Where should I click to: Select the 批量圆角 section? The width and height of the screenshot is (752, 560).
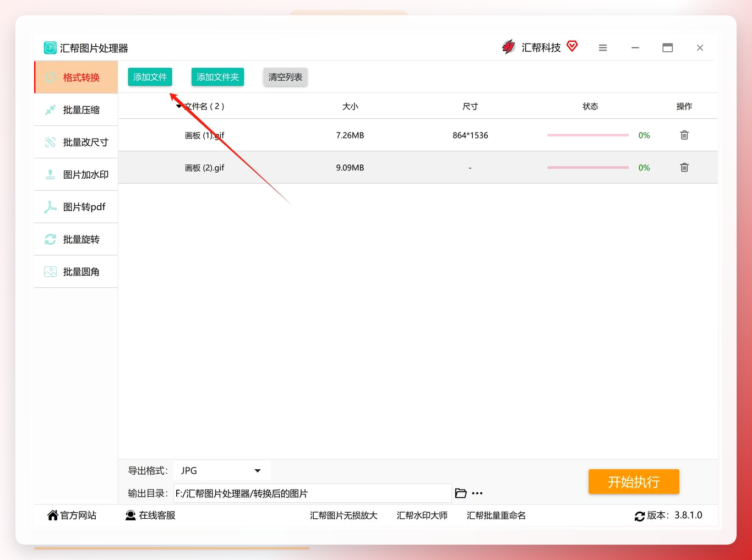pyautogui.click(x=76, y=272)
